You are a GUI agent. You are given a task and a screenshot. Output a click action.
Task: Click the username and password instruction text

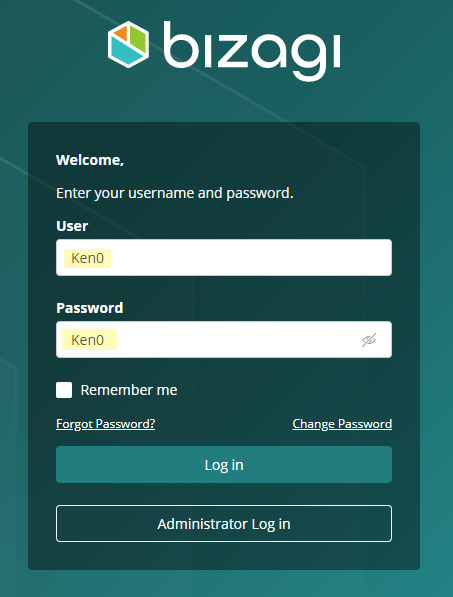(x=175, y=193)
